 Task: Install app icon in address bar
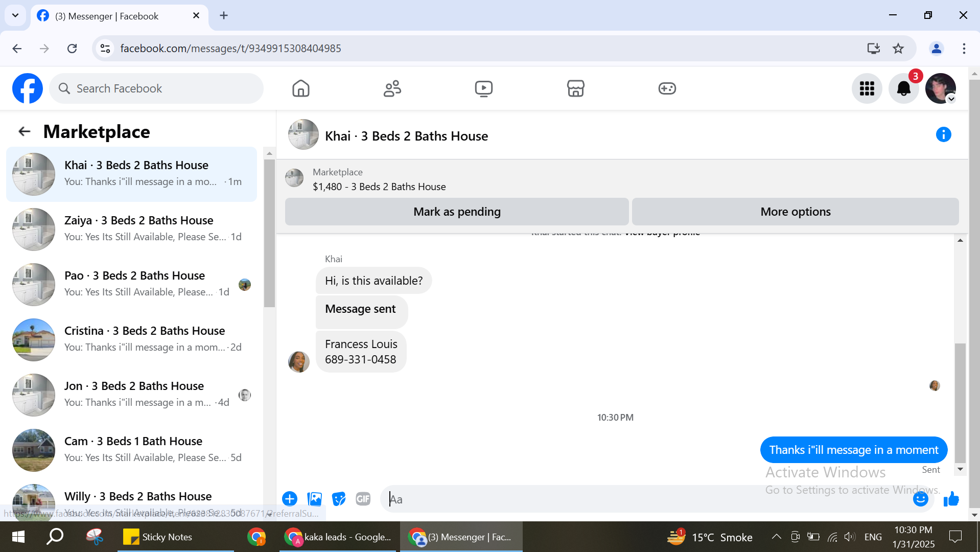[x=874, y=49]
